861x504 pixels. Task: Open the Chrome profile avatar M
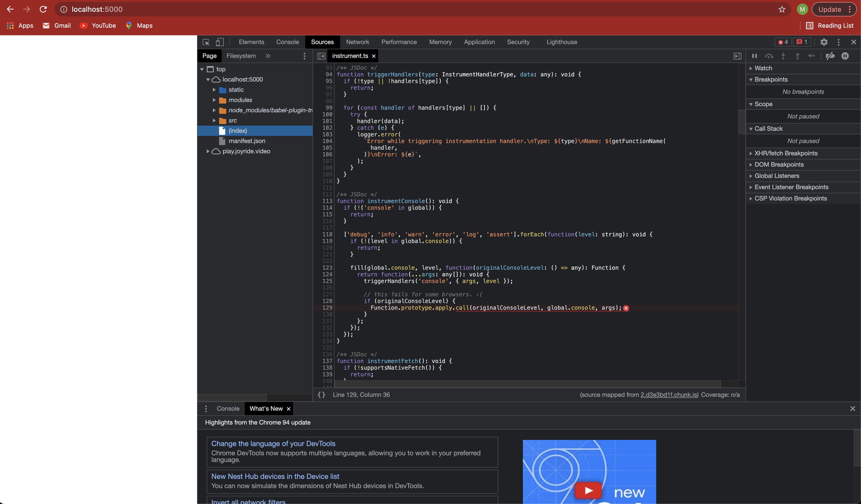(x=802, y=9)
